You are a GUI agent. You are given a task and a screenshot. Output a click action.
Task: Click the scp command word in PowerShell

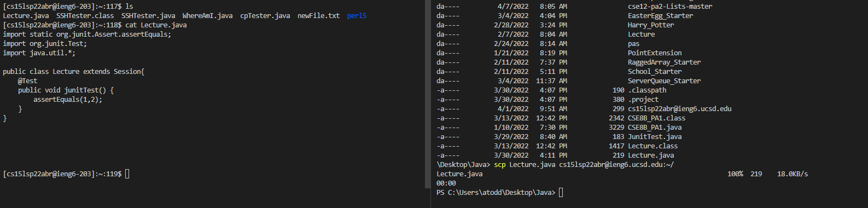(x=500, y=165)
